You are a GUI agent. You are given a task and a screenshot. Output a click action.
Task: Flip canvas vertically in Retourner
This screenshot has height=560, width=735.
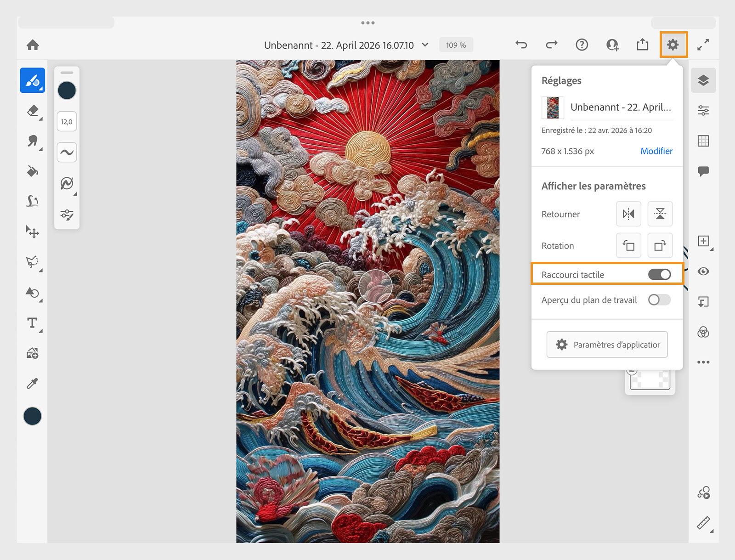(x=660, y=214)
